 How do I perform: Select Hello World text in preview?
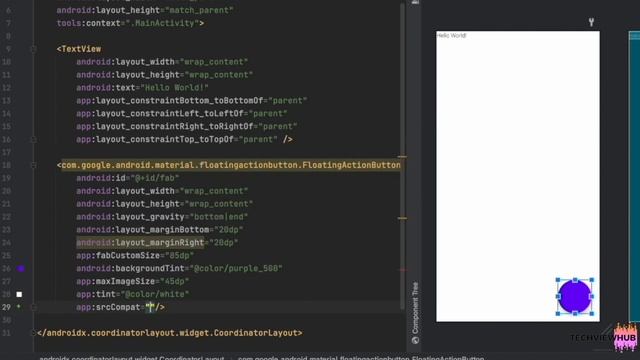451,36
